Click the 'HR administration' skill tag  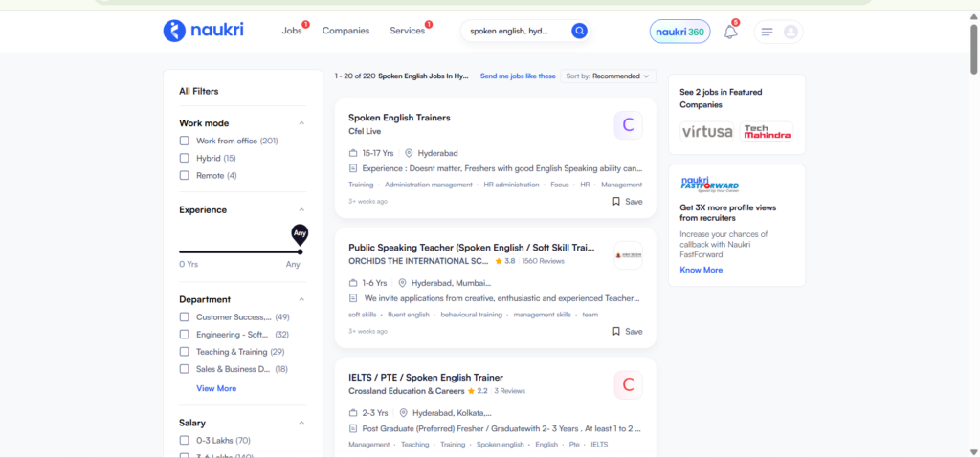(x=511, y=185)
